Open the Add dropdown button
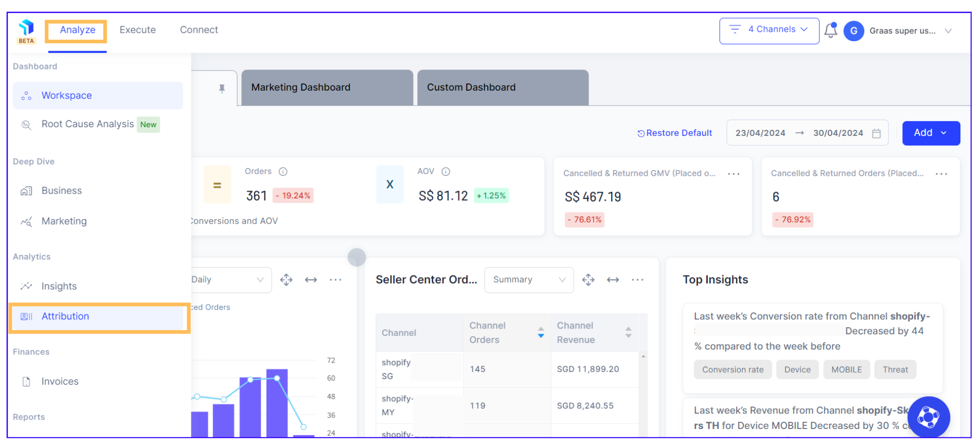The height and width of the screenshot is (447, 980). tap(931, 133)
